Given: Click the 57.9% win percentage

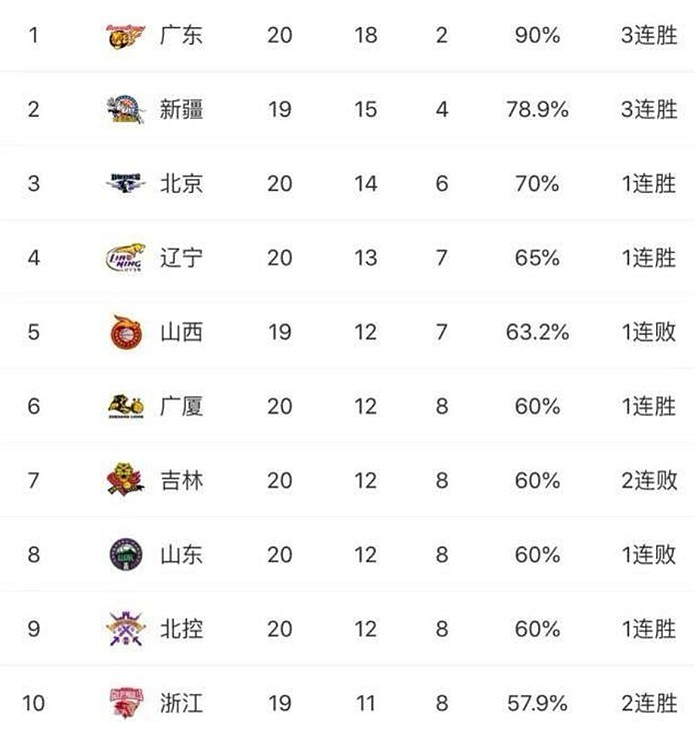Looking at the screenshot, I should click(x=537, y=702).
